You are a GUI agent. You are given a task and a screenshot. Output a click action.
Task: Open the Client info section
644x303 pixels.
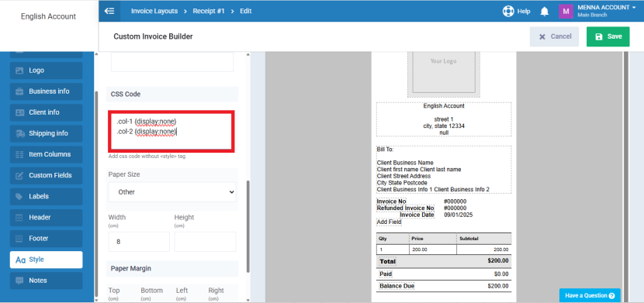[46, 112]
